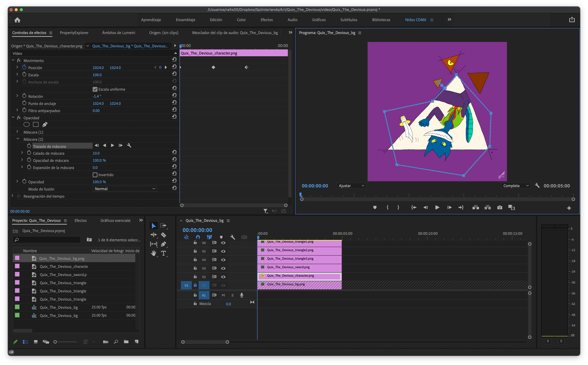Select the Selection arrow tool
588x365 pixels.
point(153,226)
